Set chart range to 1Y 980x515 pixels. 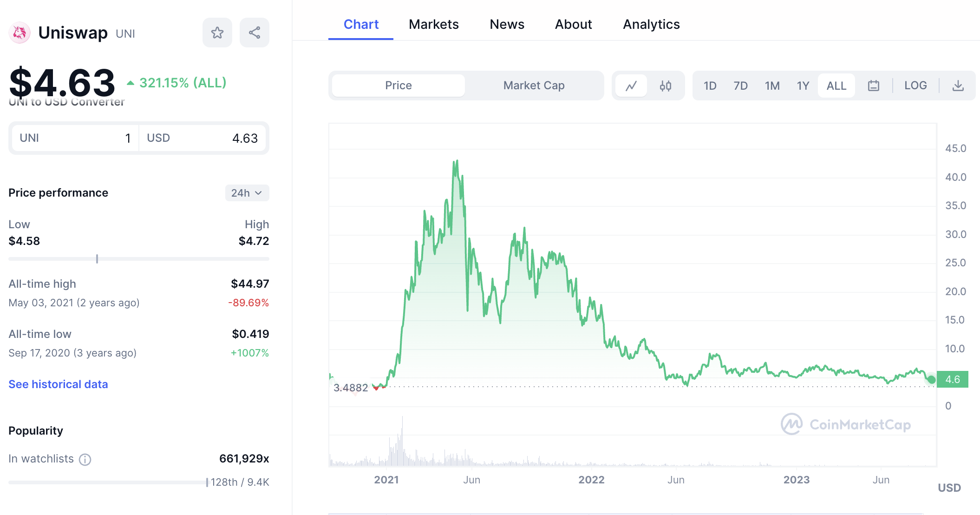[803, 86]
